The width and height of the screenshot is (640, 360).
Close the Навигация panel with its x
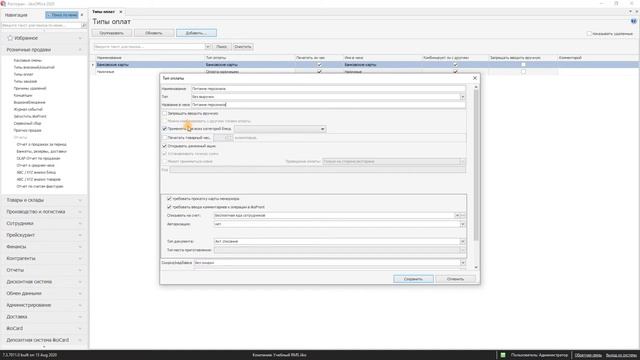click(82, 15)
